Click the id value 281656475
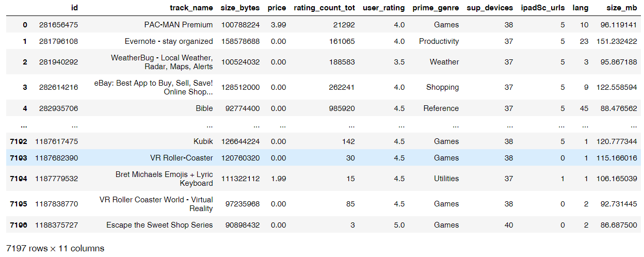644x257 pixels. tap(58, 25)
